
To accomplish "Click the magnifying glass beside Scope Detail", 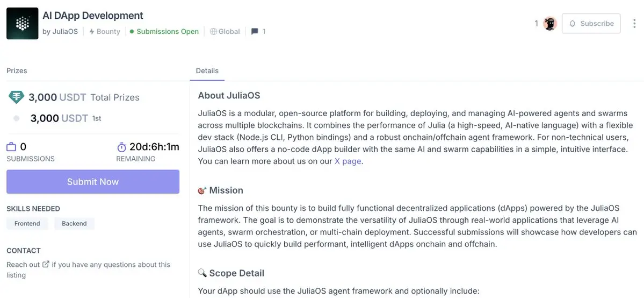I will tap(202, 273).
